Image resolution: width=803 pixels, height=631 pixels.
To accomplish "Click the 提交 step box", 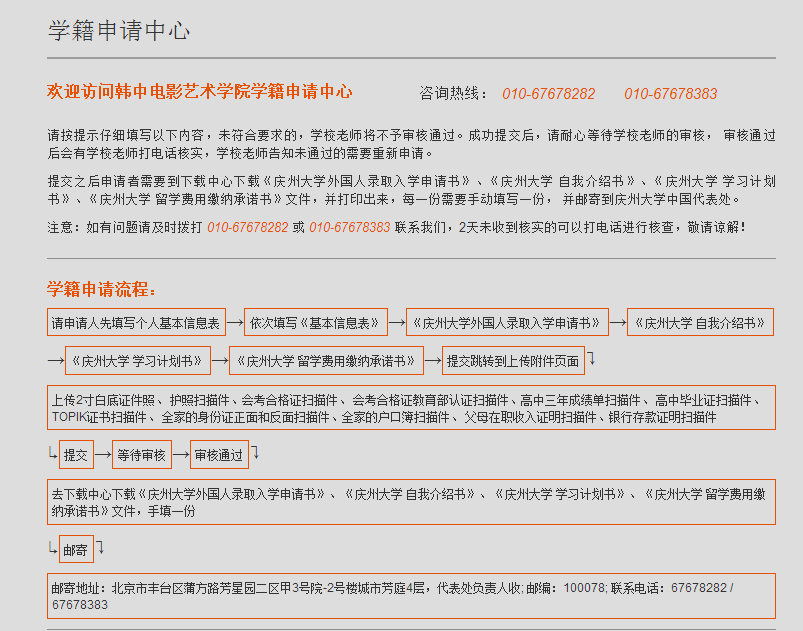I will [76, 454].
